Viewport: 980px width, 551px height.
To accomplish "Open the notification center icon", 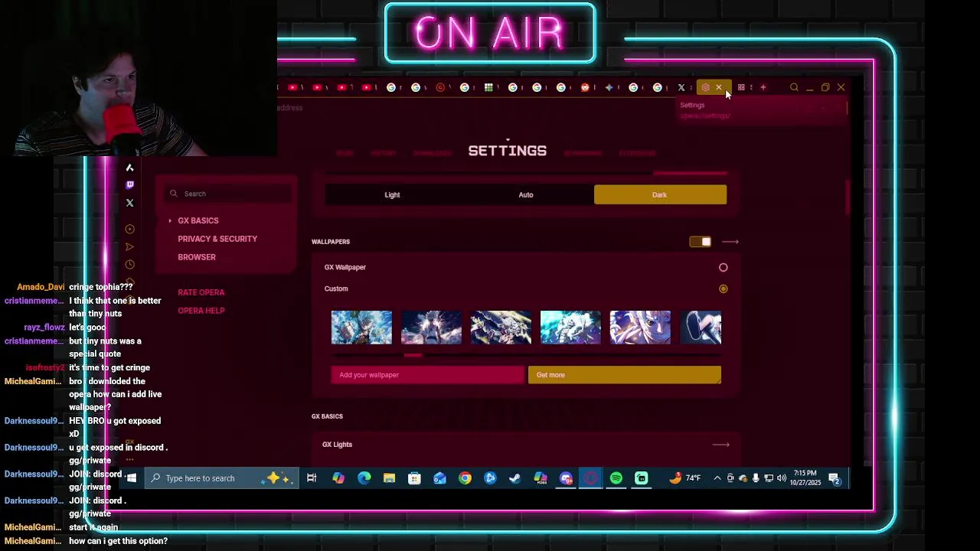I will pos(835,479).
